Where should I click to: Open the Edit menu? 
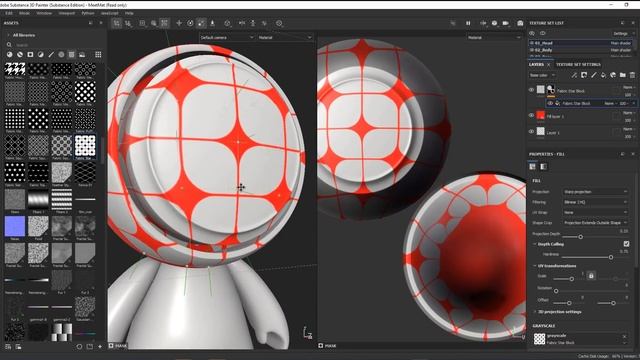coord(9,13)
